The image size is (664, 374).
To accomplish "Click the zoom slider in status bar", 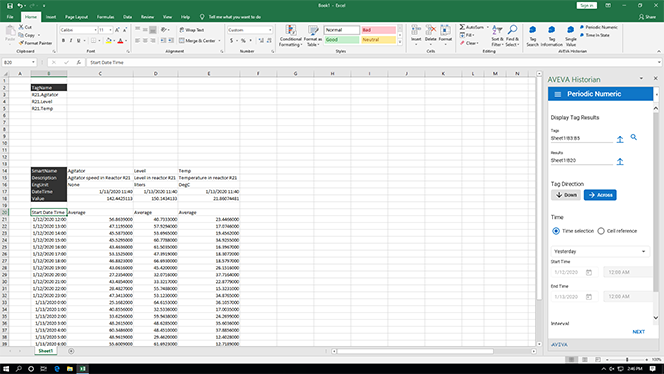I will [x=627, y=360].
